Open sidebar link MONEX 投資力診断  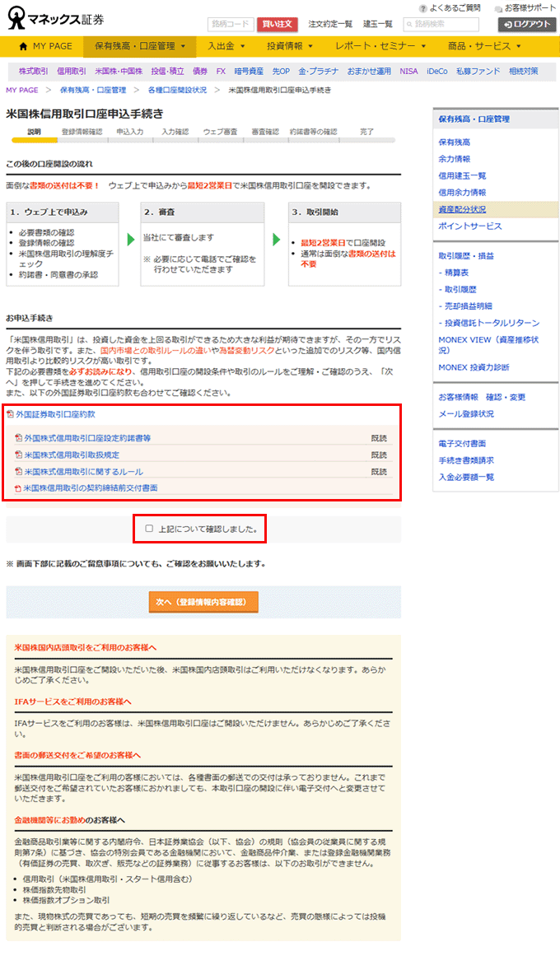(474, 367)
